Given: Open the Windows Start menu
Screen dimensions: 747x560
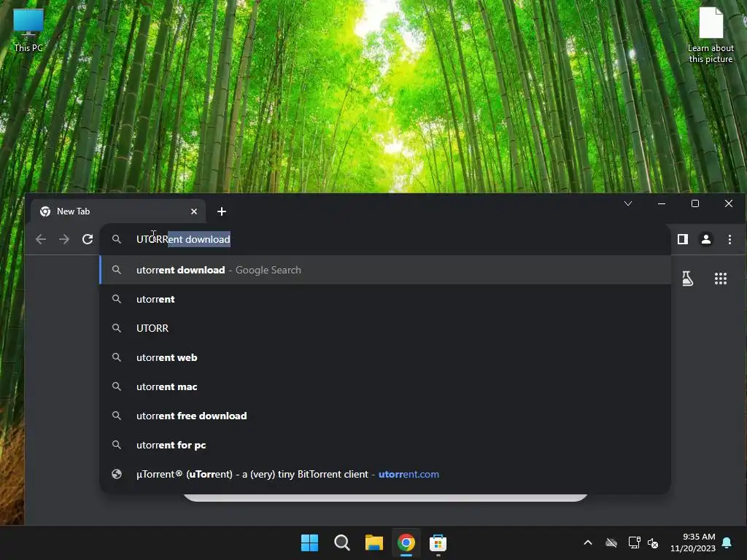Looking at the screenshot, I should 309,542.
